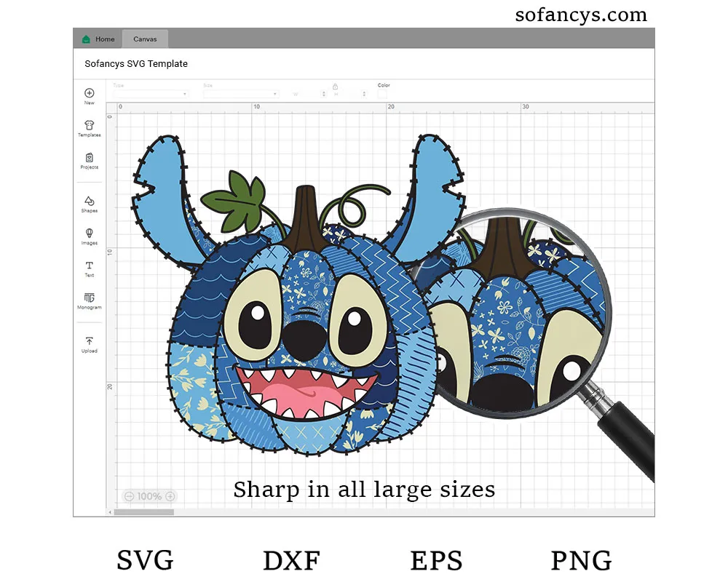This screenshot has width=728, height=582.
Task: Select the Stitch pumpkin design on canvas
Action: 299,294
